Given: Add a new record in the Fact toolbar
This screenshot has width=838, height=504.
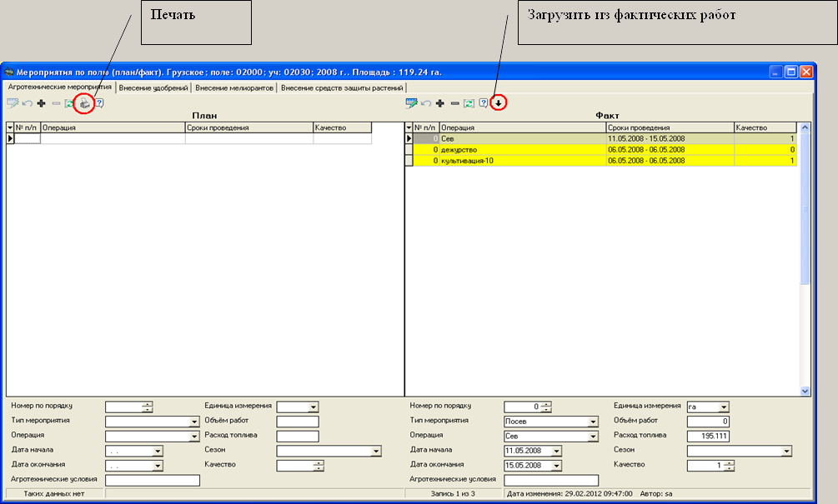Looking at the screenshot, I should click(x=440, y=103).
